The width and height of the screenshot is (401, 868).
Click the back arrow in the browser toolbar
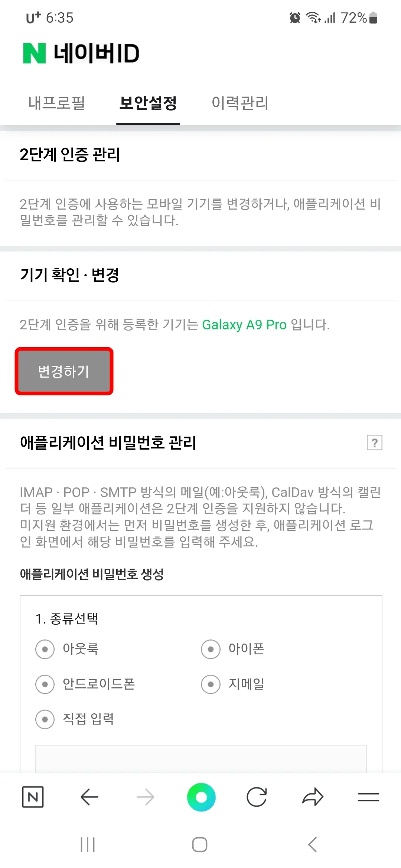pyautogui.click(x=89, y=796)
